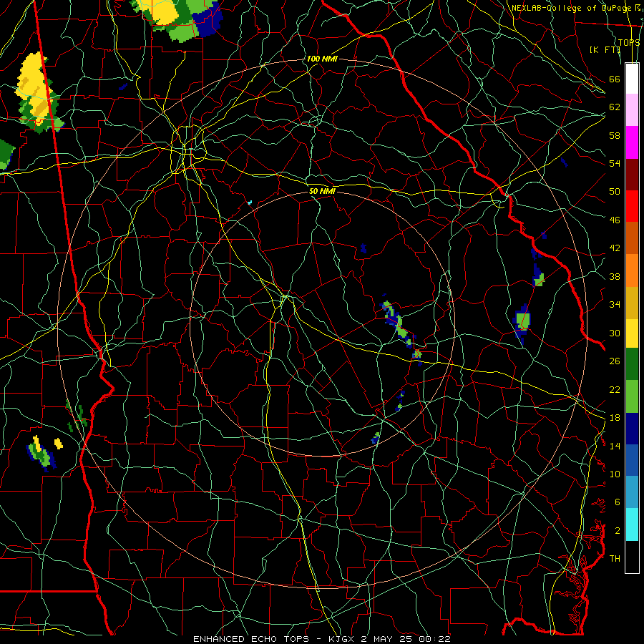
Task: Click the light blue legend swatch
Action: coord(632,492)
